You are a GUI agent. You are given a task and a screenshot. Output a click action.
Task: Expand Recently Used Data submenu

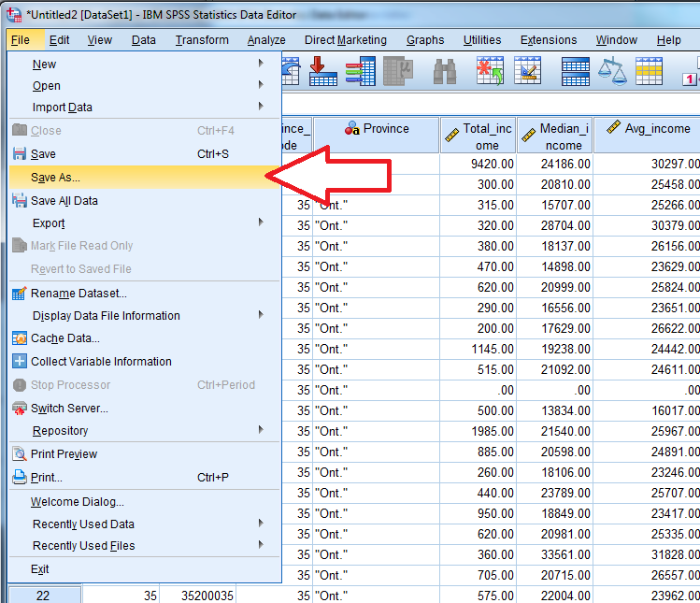(145, 524)
